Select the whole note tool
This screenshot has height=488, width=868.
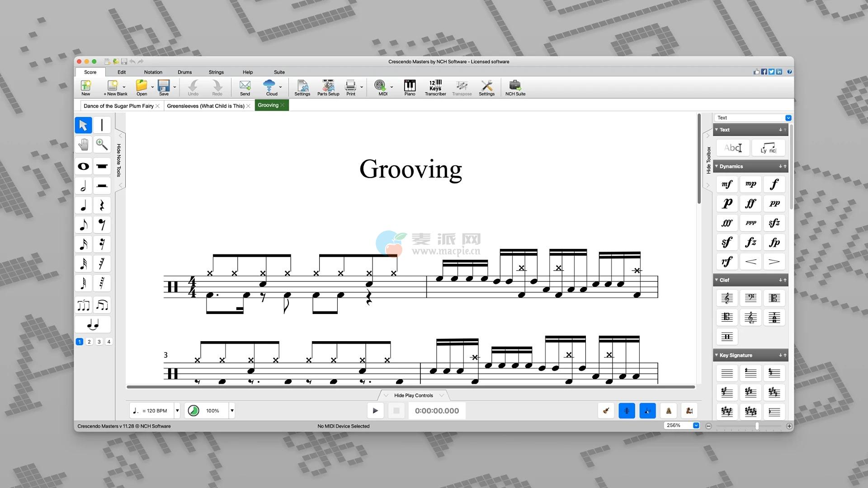pyautogui.click(x=83, y=166)
